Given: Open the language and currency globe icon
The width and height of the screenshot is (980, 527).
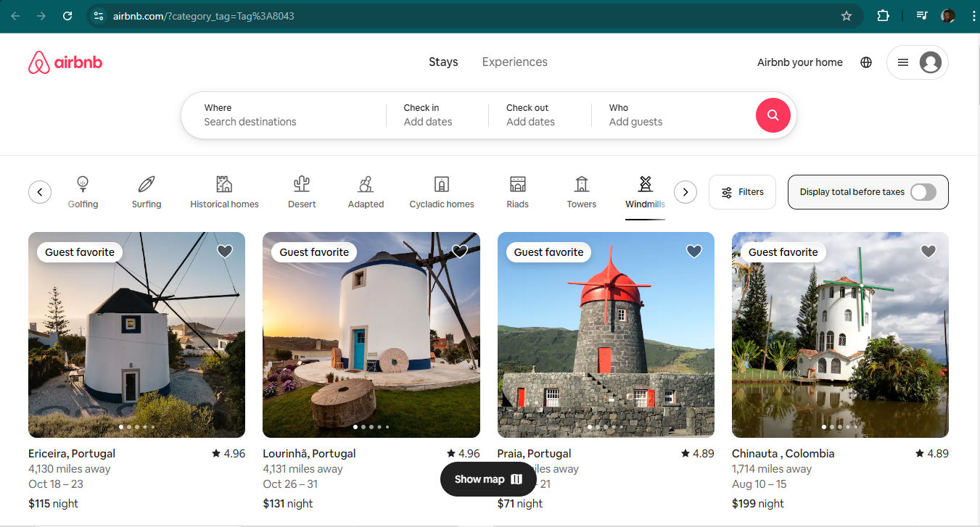Looking at the screenshot, I should [x=866, y=62].
